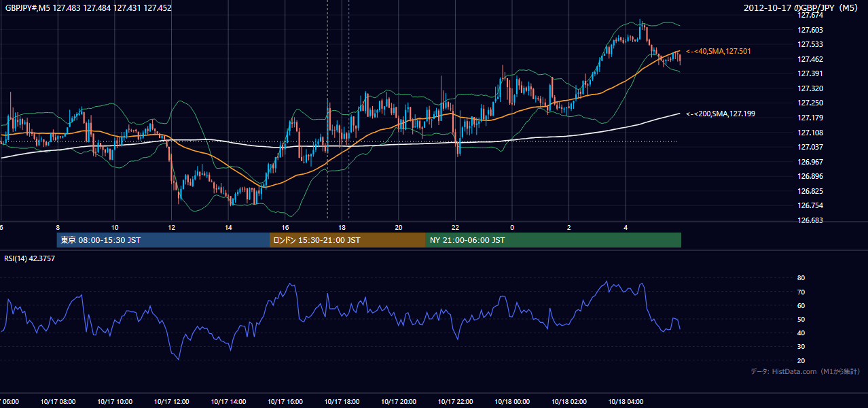This screenshot has height=408, width=868.
Task: Click the 10/17 16:00 date label
Action: click(x=285, y=403)
